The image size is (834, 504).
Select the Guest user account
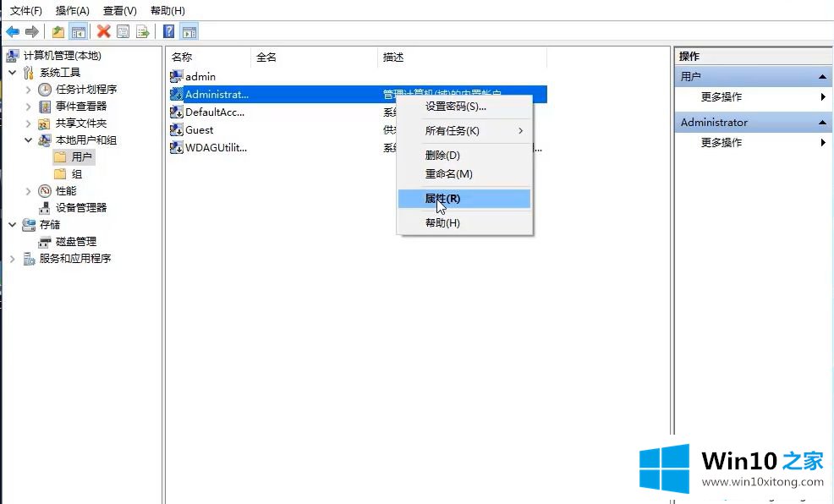[x=199, y=130]
